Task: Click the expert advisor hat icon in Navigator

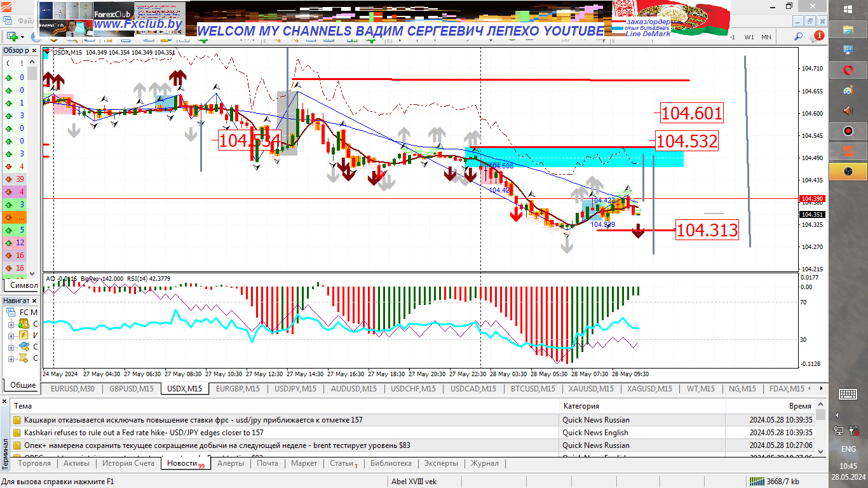Action: click(24, 347)
